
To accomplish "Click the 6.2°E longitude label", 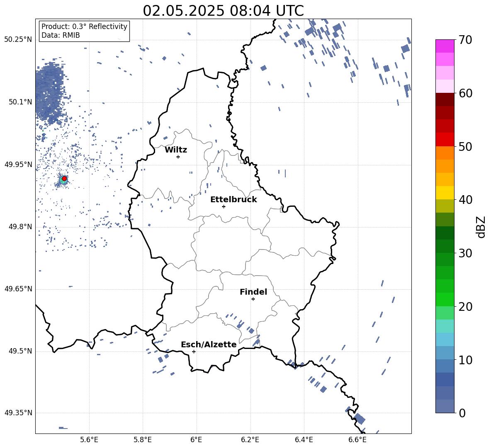I will click(x=250, y=440).
